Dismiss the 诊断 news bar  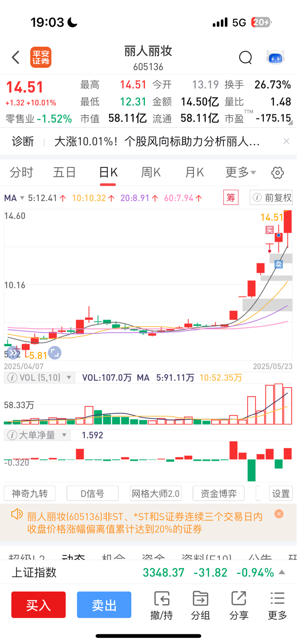pyautogui.click(x=286, y=141)
